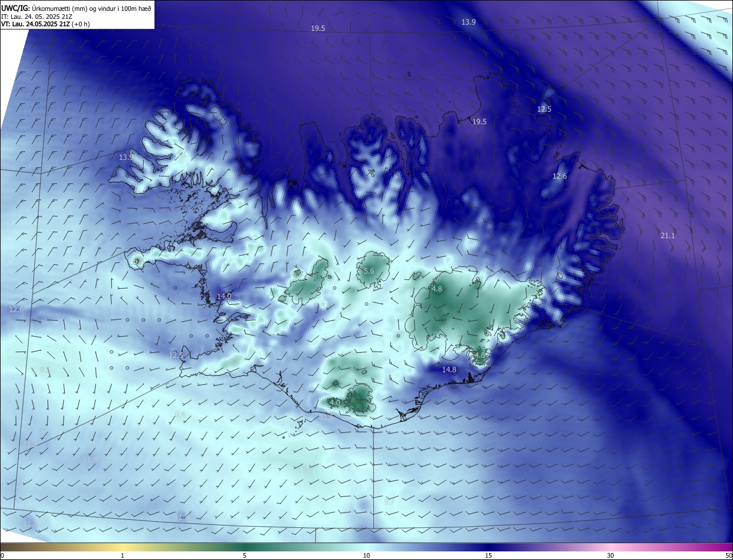This screenshot has width=733, height=560.
Task: Click the 9.7 value label
Action: point(389,502)
